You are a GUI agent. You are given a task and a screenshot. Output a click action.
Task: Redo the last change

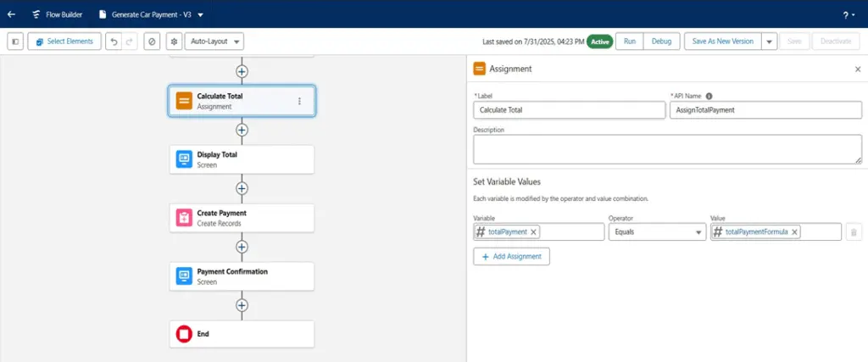click(130, 42)
